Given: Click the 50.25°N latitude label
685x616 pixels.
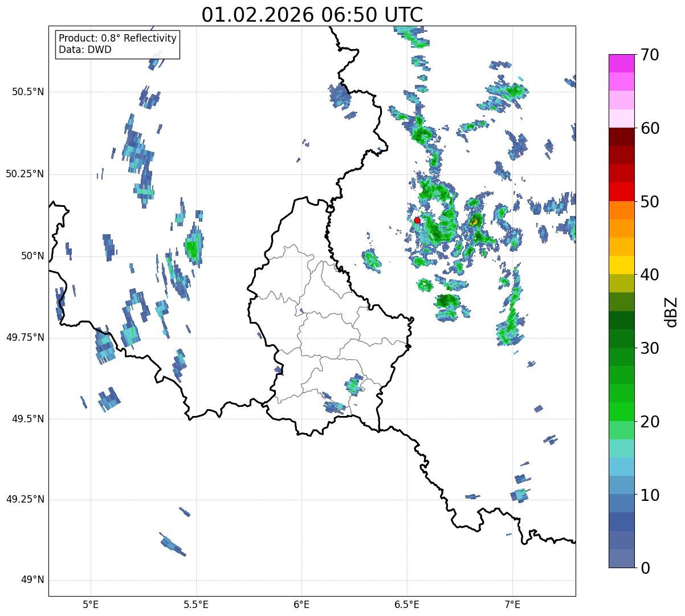Looking at the screenshot, I should click(25, 174).
